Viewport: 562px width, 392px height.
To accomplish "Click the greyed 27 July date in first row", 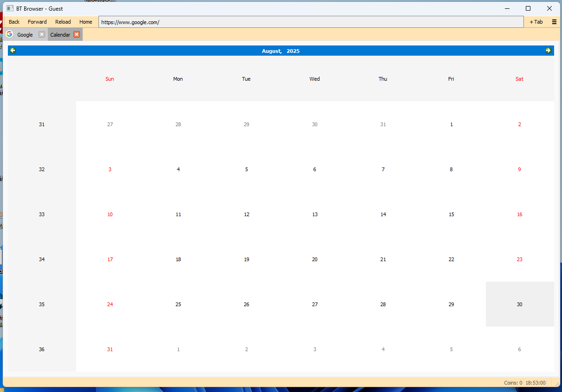I will coord(110,124).
